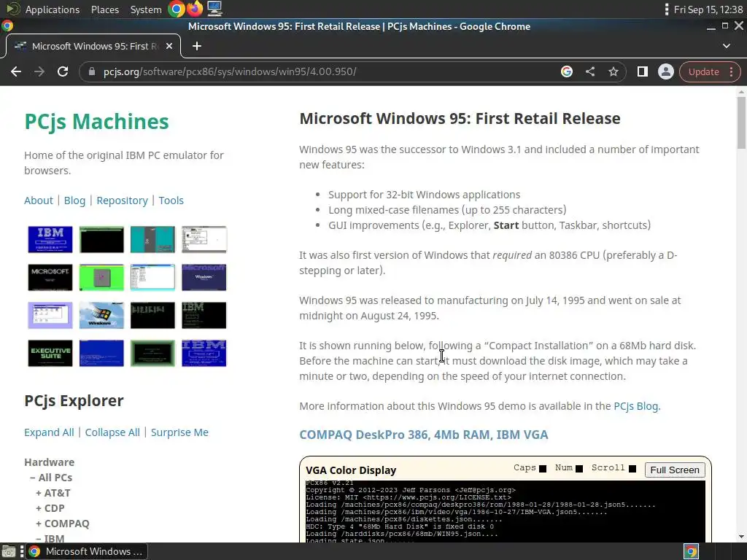Select the Hardware heading in explorer
This screenshot has height=560, width=747.
click(49, 462)
